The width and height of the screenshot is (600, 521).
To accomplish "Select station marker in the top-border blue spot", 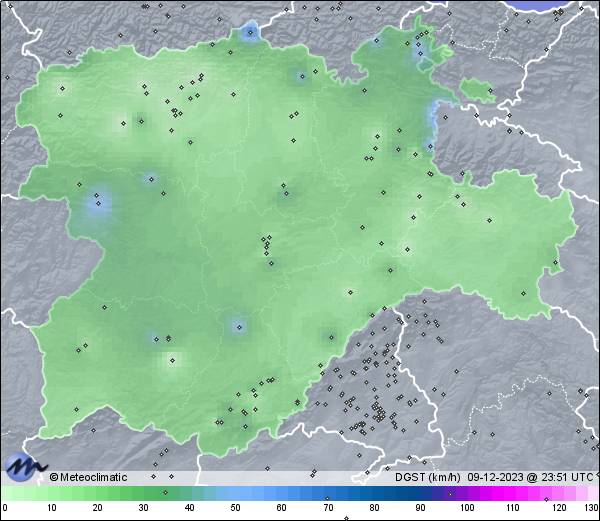I will pyautogui.click(x=251, y=33).
